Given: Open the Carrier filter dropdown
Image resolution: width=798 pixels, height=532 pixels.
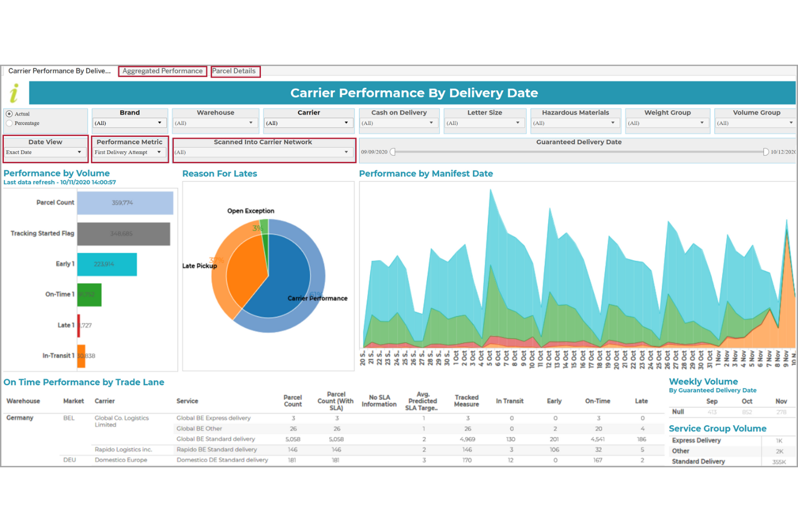Looking at the screenshot, I should coord(308,123).
